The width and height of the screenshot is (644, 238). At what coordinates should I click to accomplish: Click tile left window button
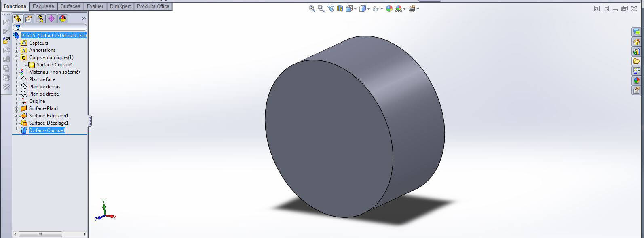point(597,9)
